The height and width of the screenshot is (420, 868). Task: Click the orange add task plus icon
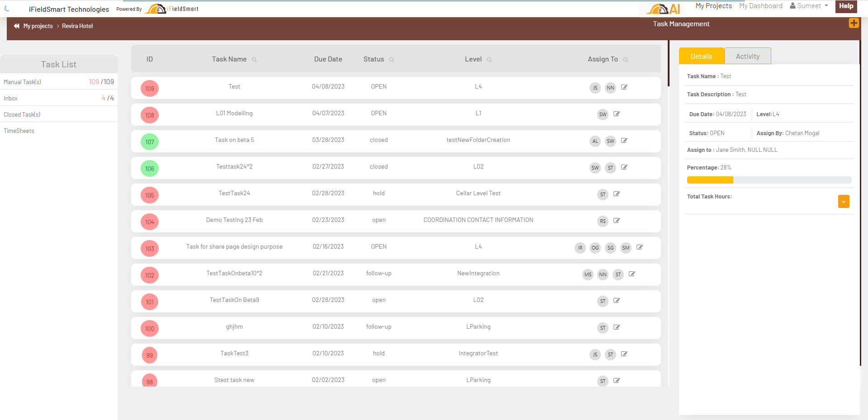point(854,23)
